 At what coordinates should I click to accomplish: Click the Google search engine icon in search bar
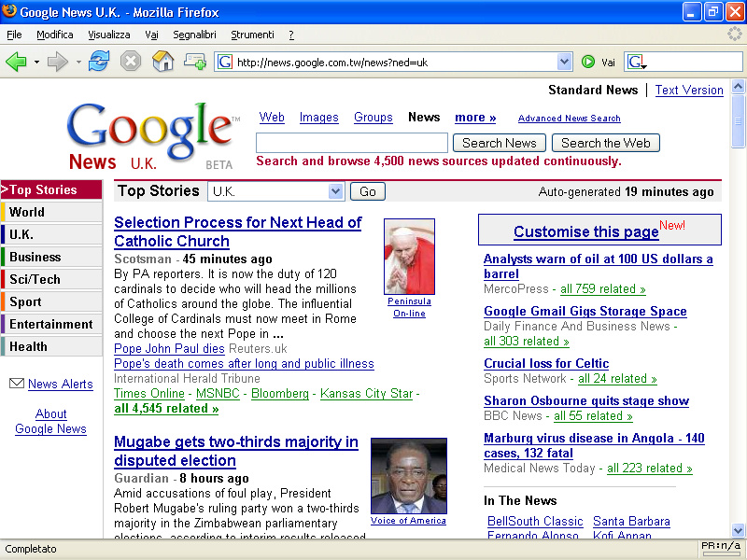click(636, 62)
